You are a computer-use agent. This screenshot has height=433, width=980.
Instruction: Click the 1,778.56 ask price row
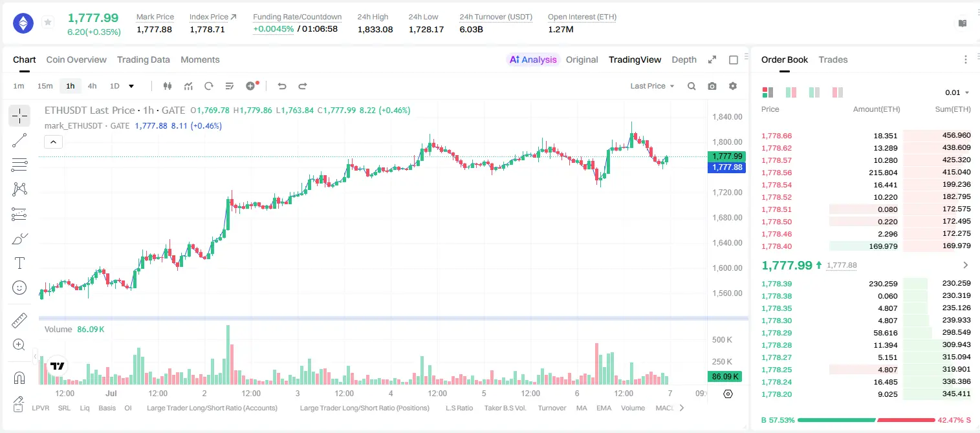[x=866, y=173]
